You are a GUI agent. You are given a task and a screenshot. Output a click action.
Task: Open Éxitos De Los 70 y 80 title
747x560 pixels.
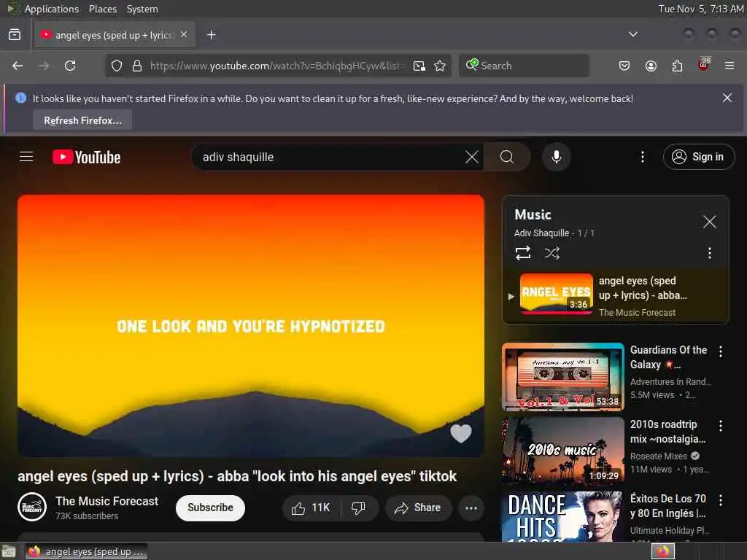click(x=668, y=506)
